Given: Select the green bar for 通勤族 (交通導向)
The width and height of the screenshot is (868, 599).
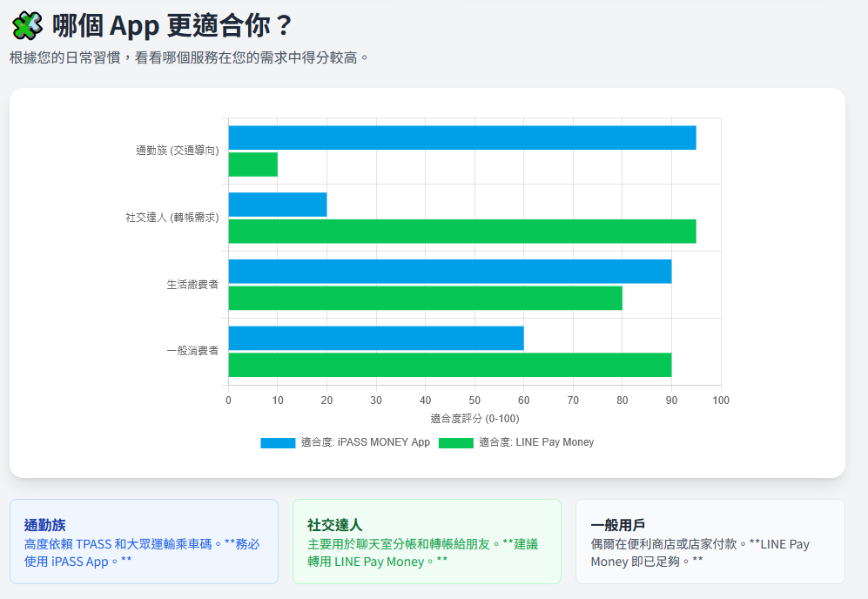Looking at the screenshot, I should tap(252, 165).
